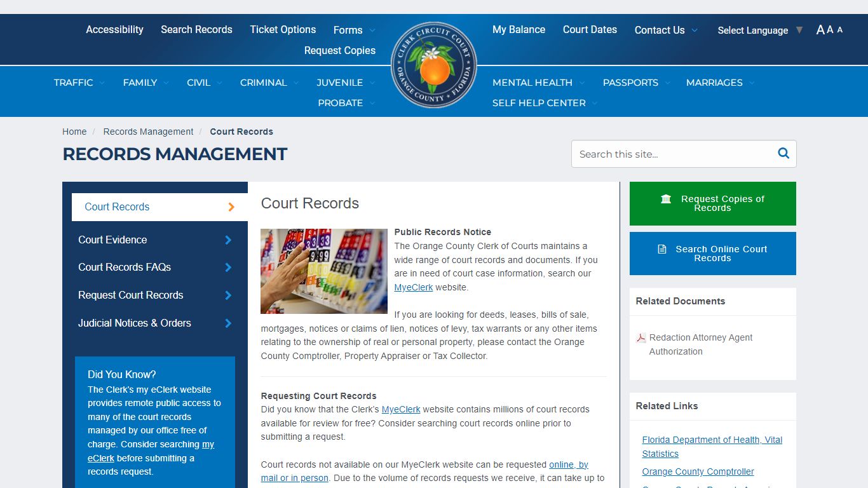
Task: Click the Search Records menu item
Action: [196, 29]
